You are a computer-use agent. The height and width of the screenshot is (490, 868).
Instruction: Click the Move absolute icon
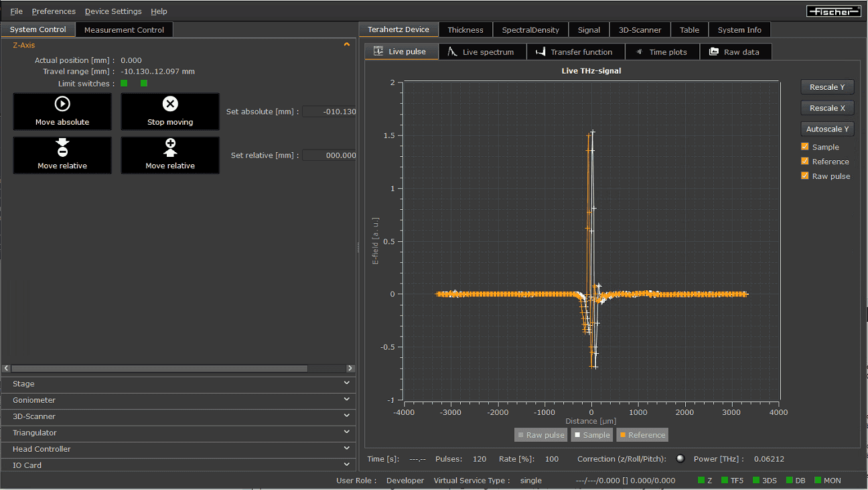point(62,104)
